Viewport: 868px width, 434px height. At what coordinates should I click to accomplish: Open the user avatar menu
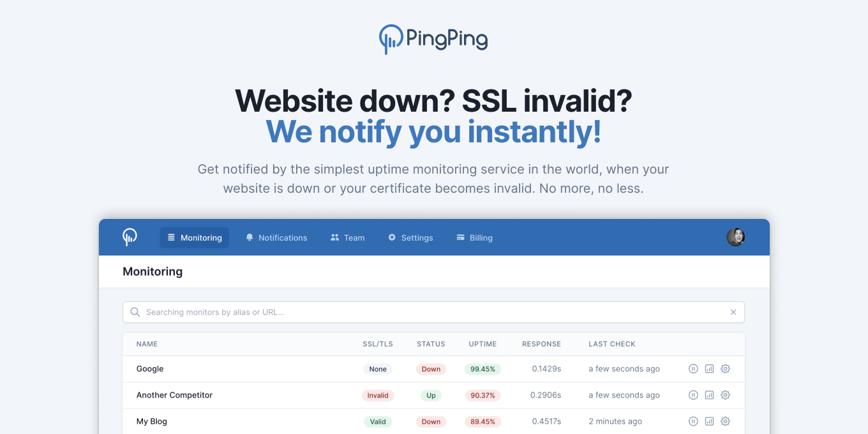point(736,237)
